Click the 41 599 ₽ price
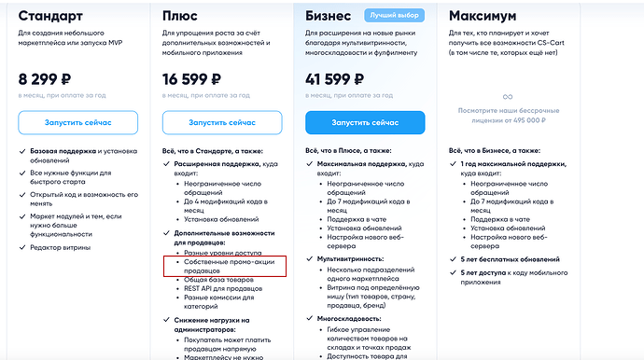Viewport: 644px width, 360px height. (x=335, y=79)
